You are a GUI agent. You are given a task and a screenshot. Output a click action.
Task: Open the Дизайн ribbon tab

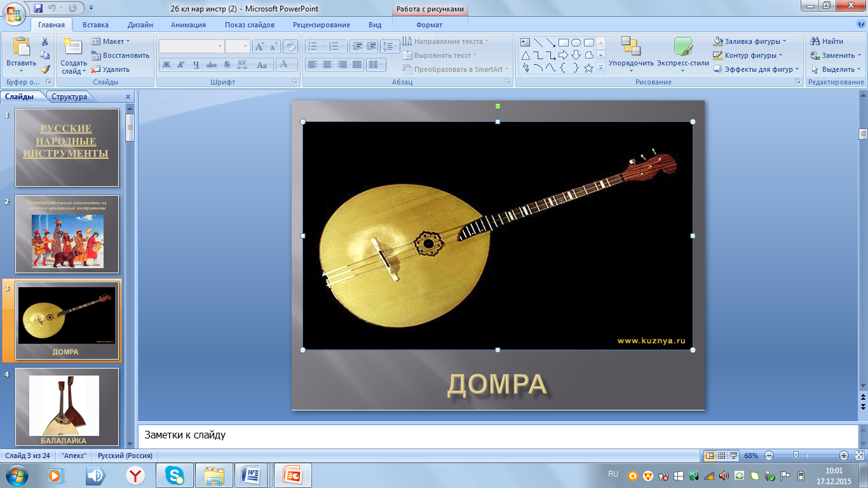pos(140,25)
